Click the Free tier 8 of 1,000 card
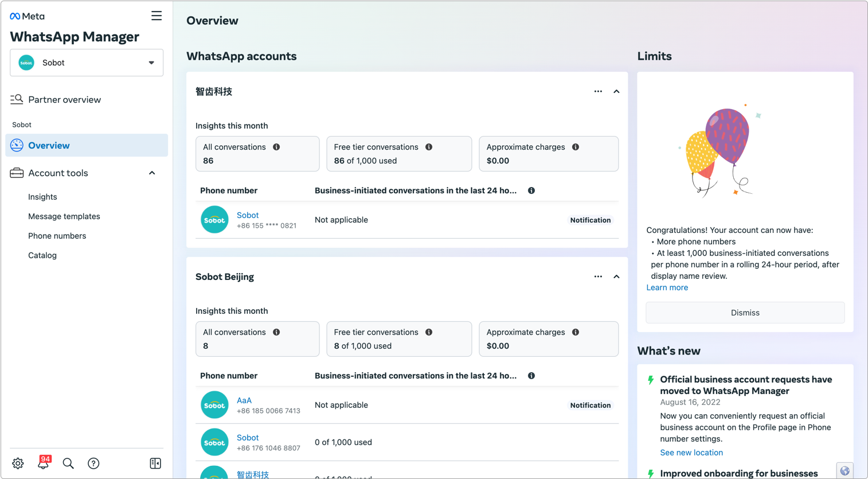Image resolution: width=868 pixels, height=479 pixels. (399, 339)
